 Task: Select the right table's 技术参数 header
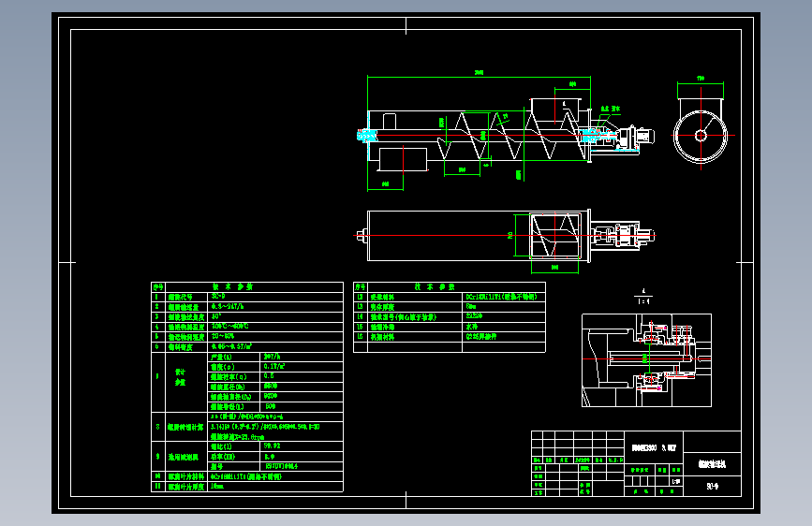pyautogui.click(x=435, y=286)
